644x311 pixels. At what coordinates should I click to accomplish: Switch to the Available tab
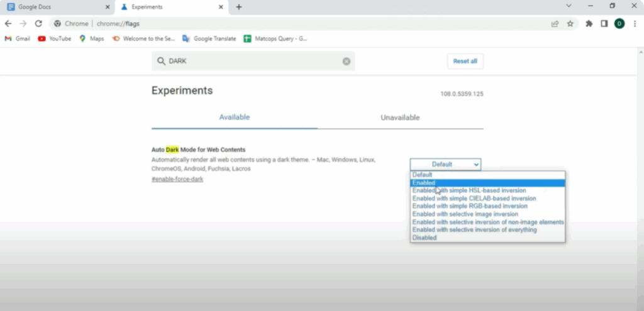click(235, 117)
